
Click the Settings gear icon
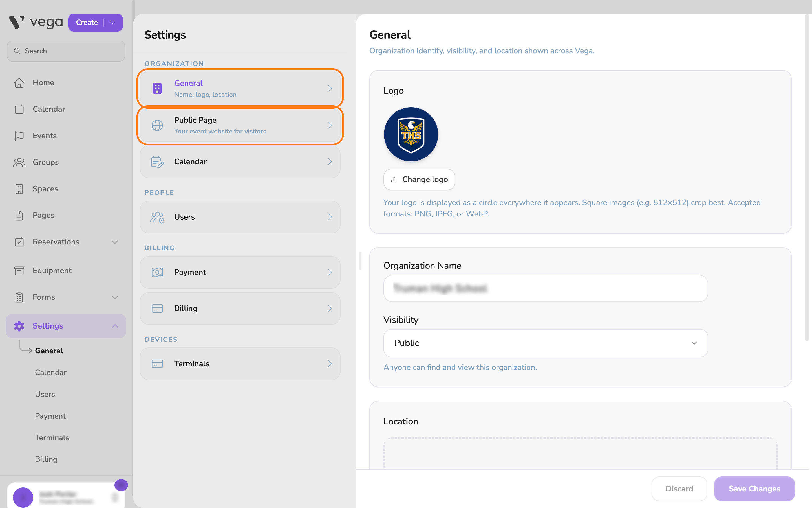19,326
